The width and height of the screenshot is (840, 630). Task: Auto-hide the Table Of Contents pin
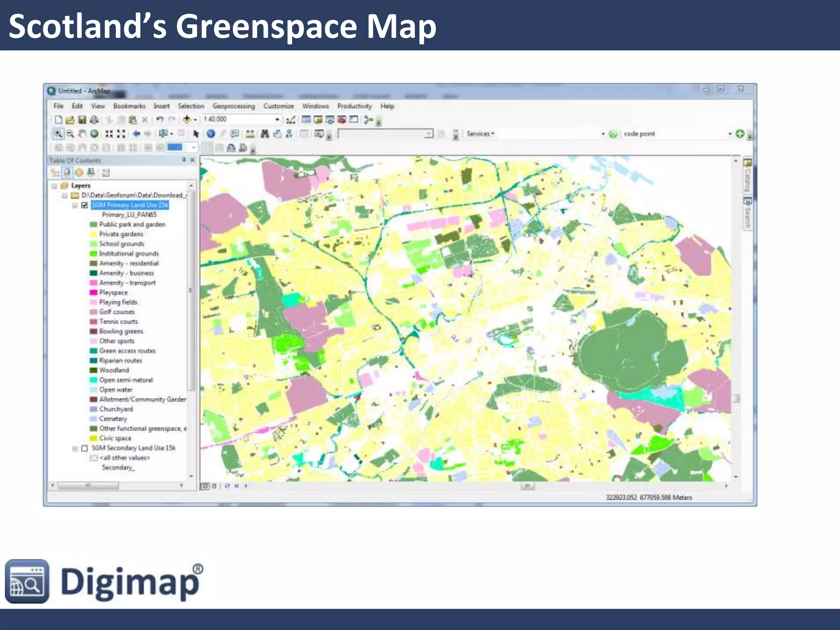[x=184, y=160]
